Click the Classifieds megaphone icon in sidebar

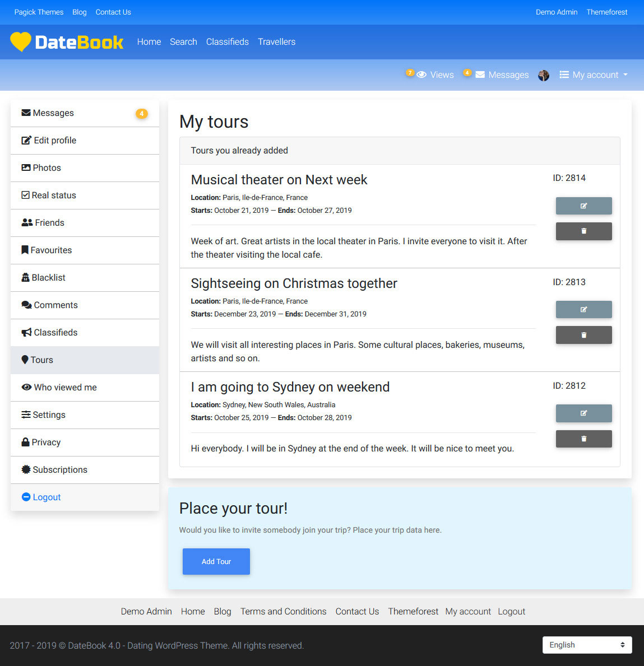(x=26, y=332)
